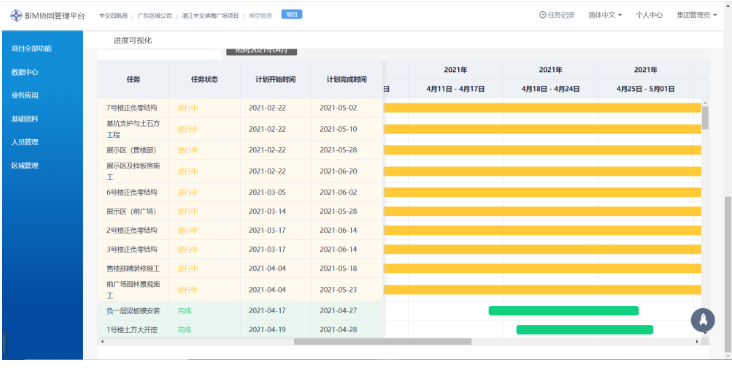Click the 完成 status of 1号楼土方大开挖

pyautogui.click(x=184, y=330)
